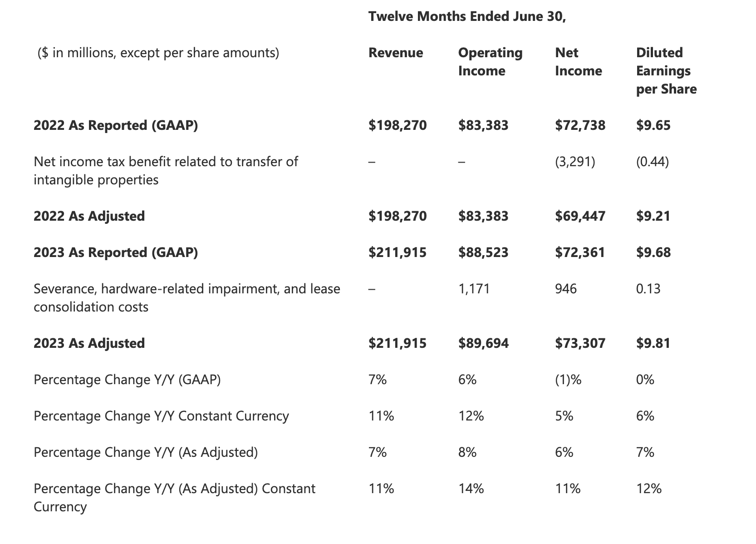Viewport: 756px width, 544px height.
Task: Select the Percentage Change Y/Y (GAAP) label
Action: (127, 380)
